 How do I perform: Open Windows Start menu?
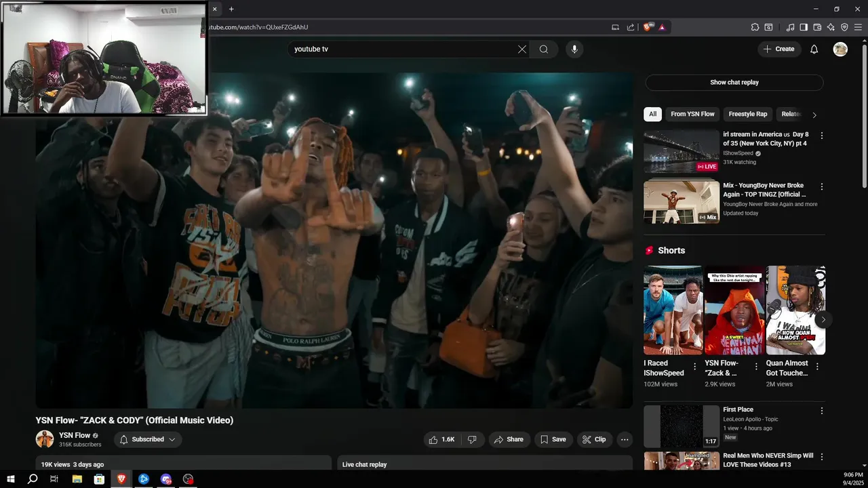[x=10, y=479]
